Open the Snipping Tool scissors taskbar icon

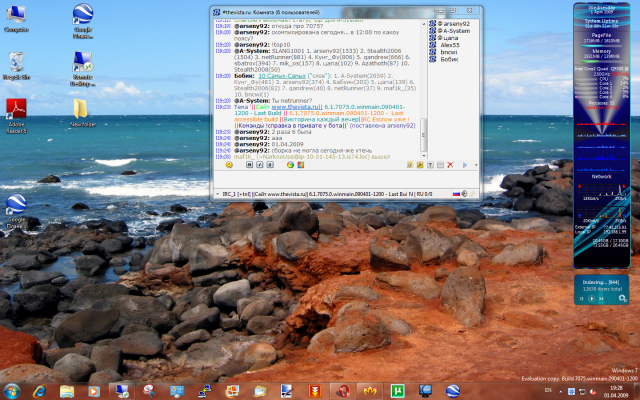coord(149,391)
